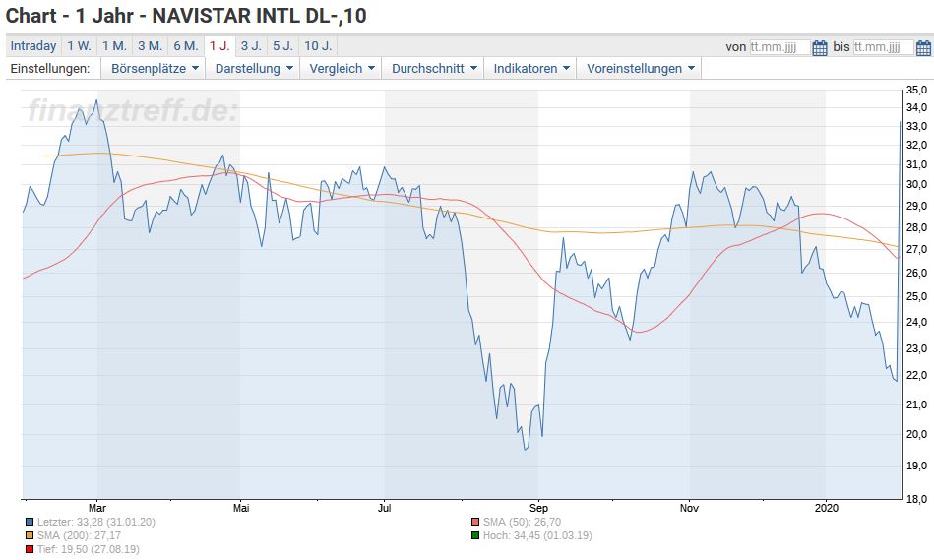Click the 'Mai' x-axis label

click(x=241, y=508)
